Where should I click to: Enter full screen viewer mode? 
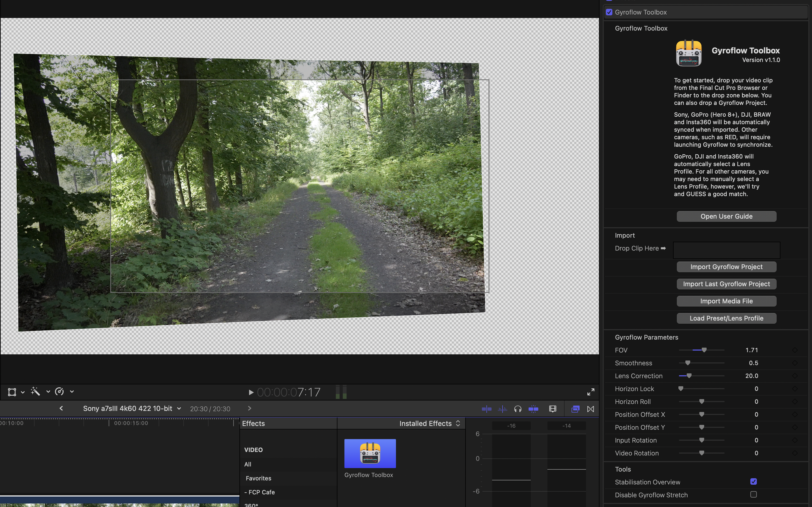coord(591,392)
